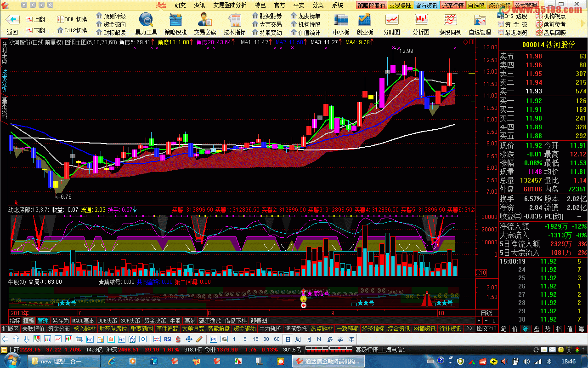Click the F12 icon in bottom toolbar
The width and height of the screenshot is (588, 368).
coord(122,339)
